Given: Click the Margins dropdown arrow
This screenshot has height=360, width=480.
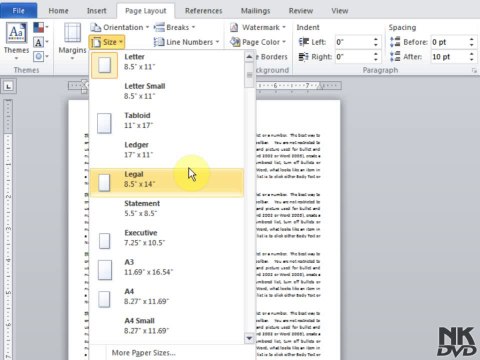Looking at the screenshot, I should 72,59.
